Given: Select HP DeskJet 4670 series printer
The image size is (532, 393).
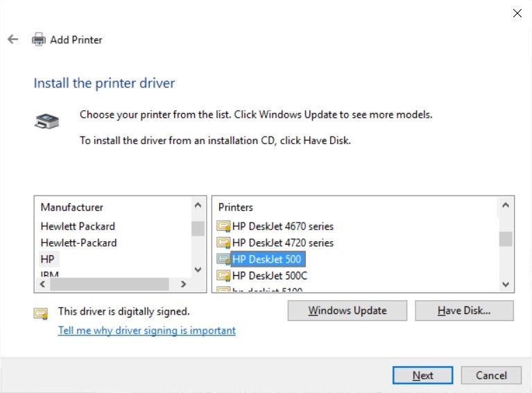Looking at the screenshot, I should click(283, 226).
